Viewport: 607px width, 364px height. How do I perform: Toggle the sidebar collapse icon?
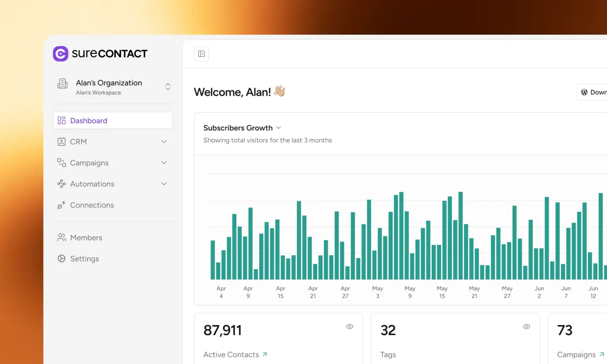click(201, 54)
